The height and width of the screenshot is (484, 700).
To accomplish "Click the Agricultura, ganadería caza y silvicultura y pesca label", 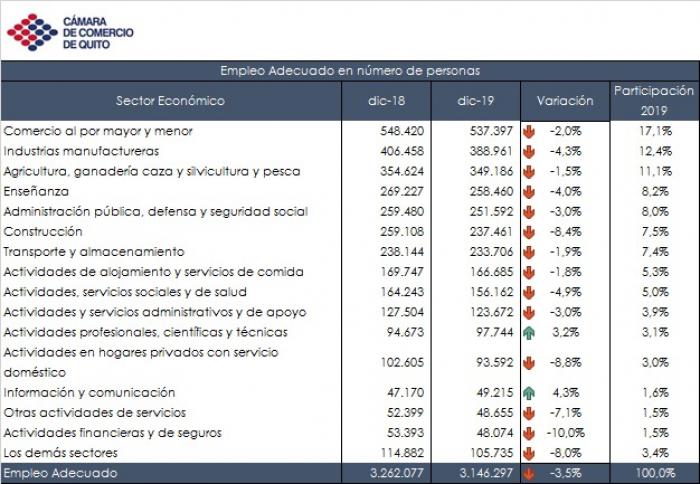I will (x=152, y=171).
